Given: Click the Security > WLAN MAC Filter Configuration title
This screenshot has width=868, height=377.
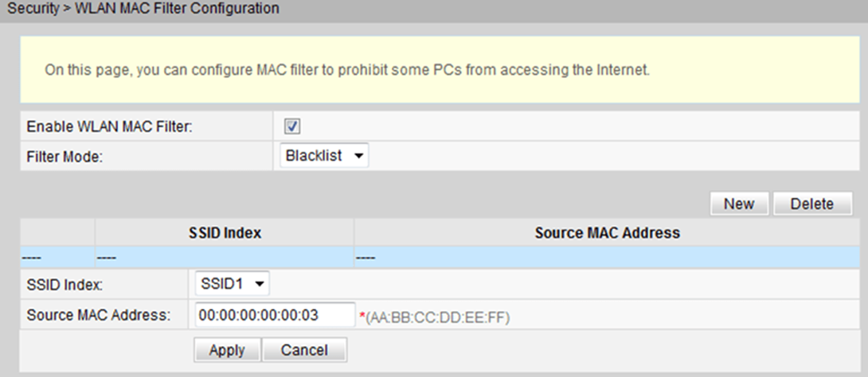Looking at the screenshot, I should [x=143, y=9].
